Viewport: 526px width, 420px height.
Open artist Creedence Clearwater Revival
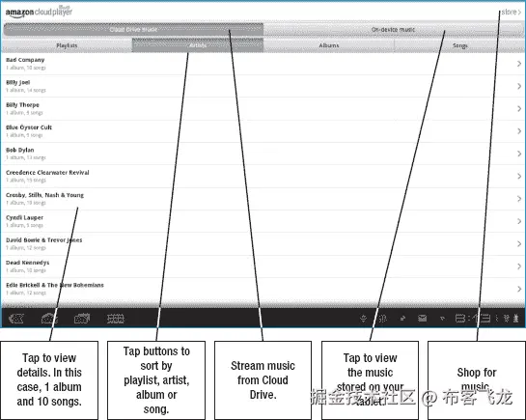47,173
